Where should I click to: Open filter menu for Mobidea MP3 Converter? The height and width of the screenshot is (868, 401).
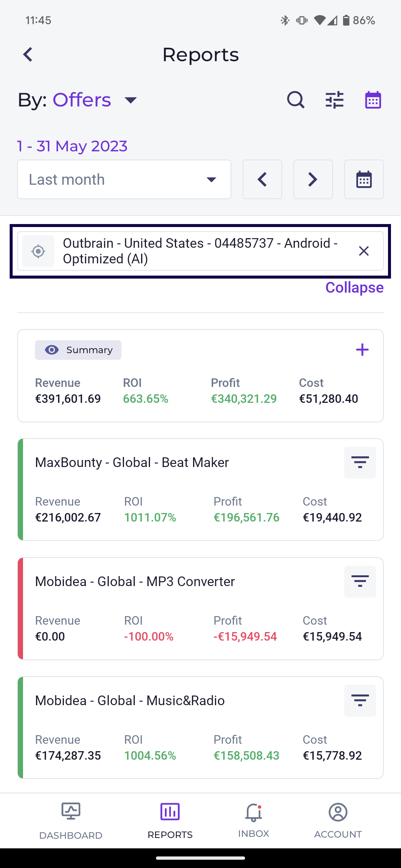coord(360,582)
